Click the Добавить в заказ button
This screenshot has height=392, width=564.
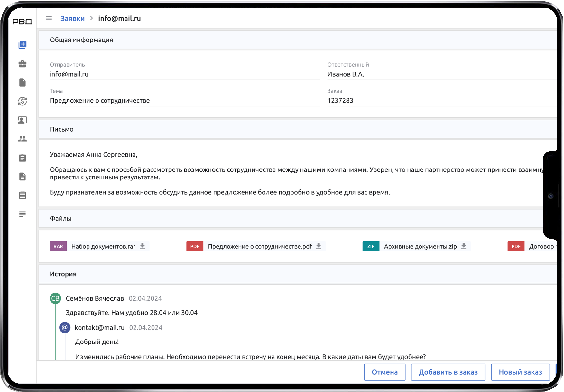pyautogui.click(x=448, y=372)
